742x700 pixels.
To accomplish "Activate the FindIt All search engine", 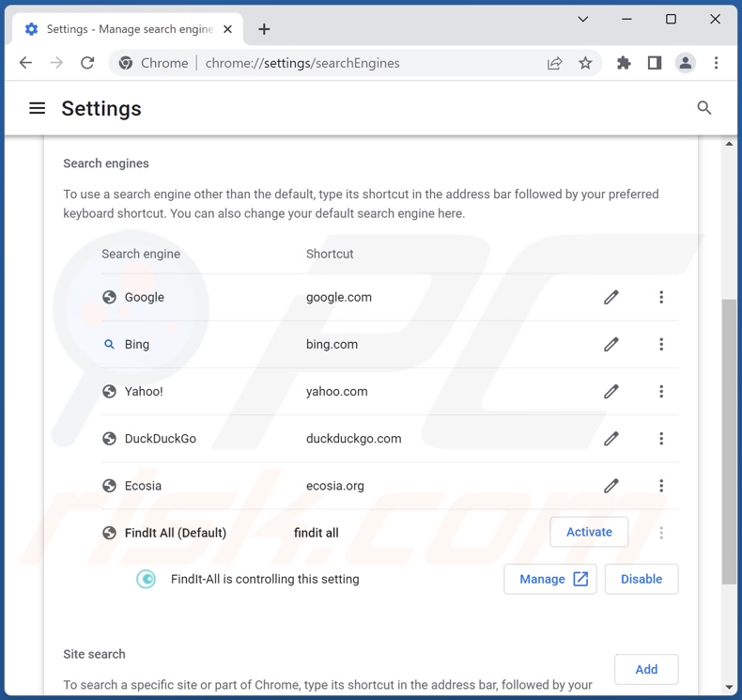I will click(589, 532).
